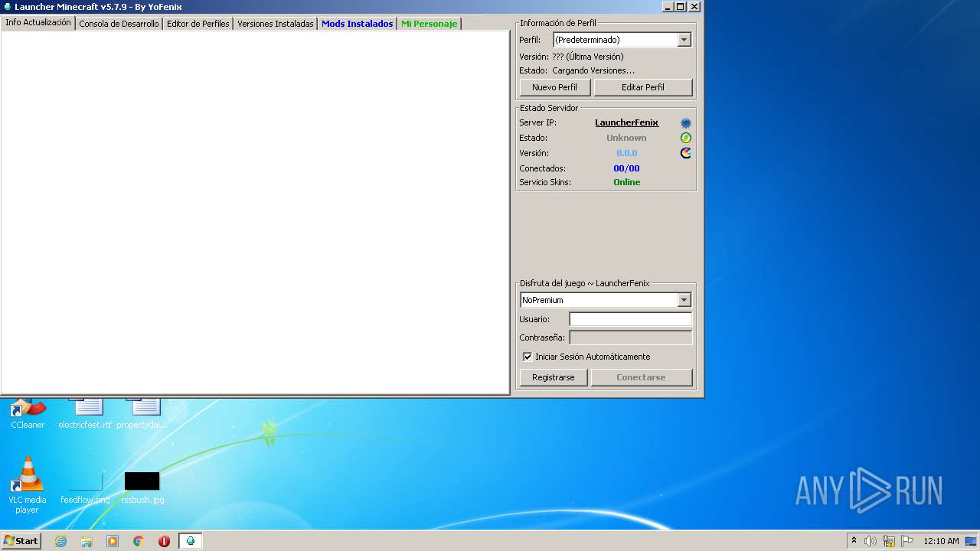Click the Contraseña password field
The height and width of the screenshot is (551, 980).
[631, 337]
